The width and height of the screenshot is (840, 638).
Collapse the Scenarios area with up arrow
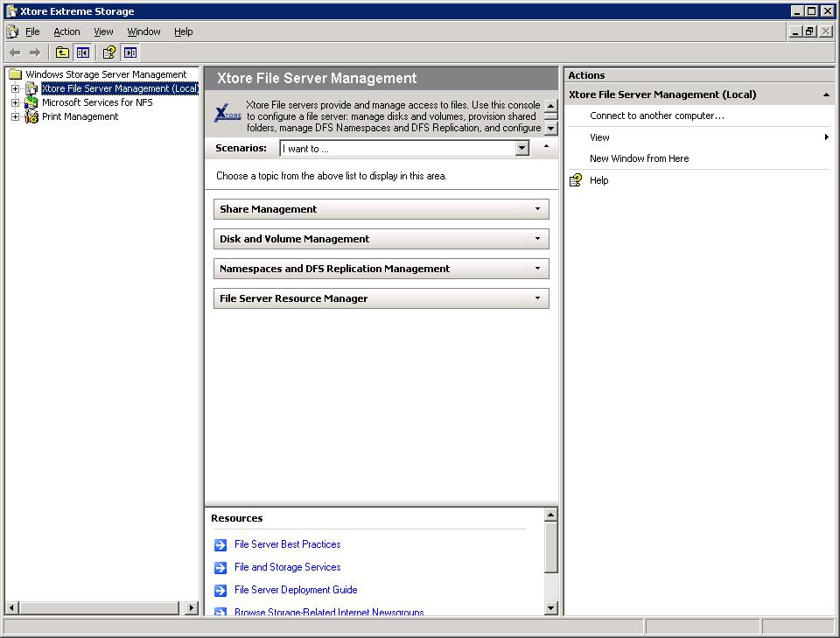[x=546, y=146]
